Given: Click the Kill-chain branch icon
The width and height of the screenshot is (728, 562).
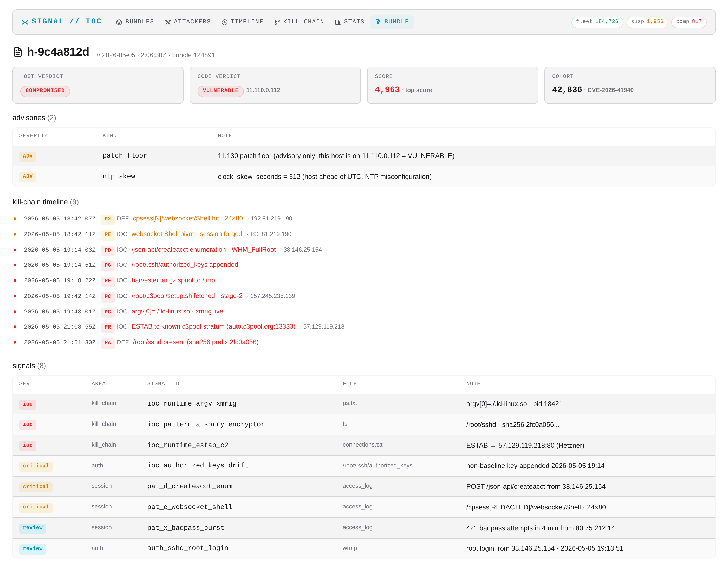Looking at the screenshot, I should pos(277,22).
